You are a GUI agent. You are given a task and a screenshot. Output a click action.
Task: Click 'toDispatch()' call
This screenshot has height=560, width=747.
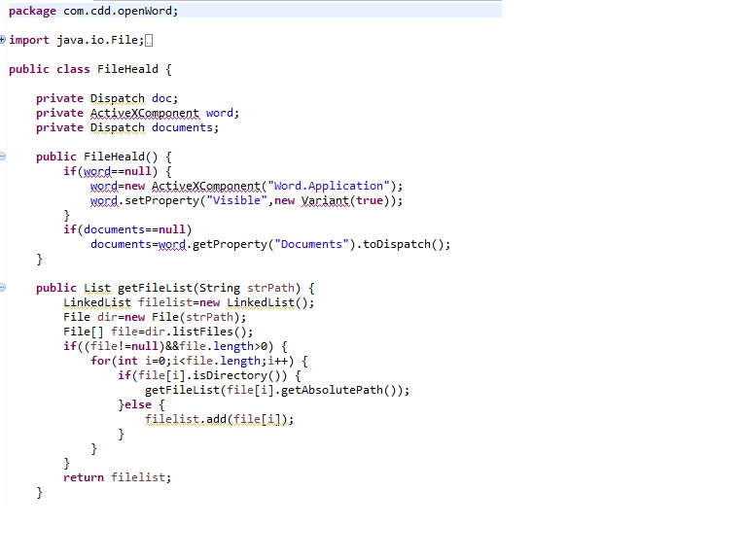click(x=403, y=244)
